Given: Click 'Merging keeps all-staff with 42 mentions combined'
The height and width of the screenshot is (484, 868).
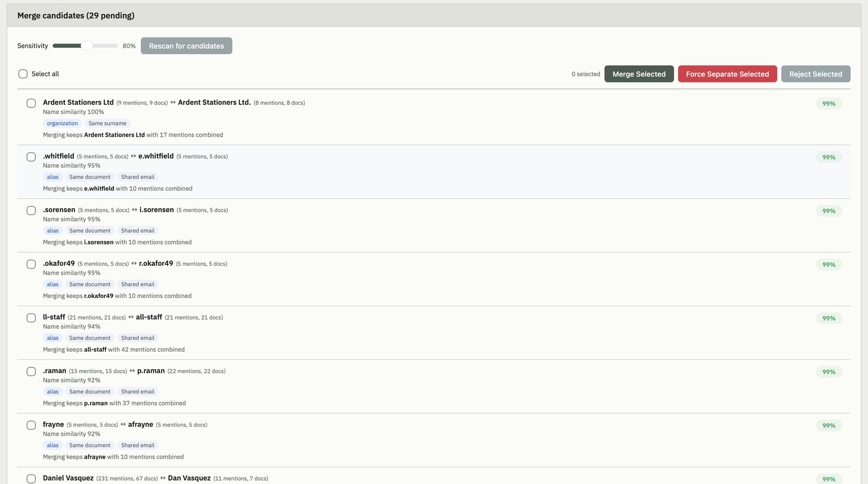Looking at the screenshot, I should coord(114,350).
